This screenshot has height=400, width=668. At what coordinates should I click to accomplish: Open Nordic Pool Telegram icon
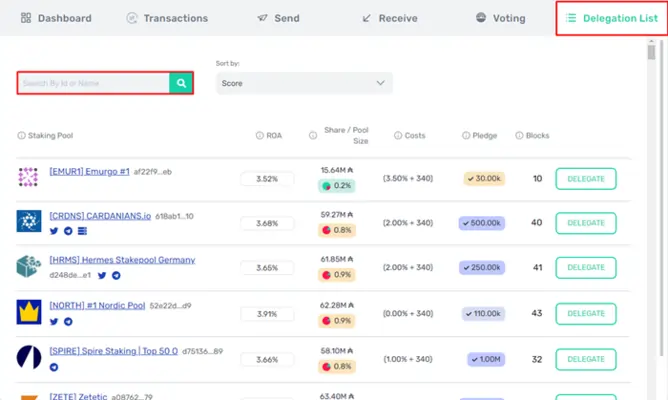pos(68,321)
